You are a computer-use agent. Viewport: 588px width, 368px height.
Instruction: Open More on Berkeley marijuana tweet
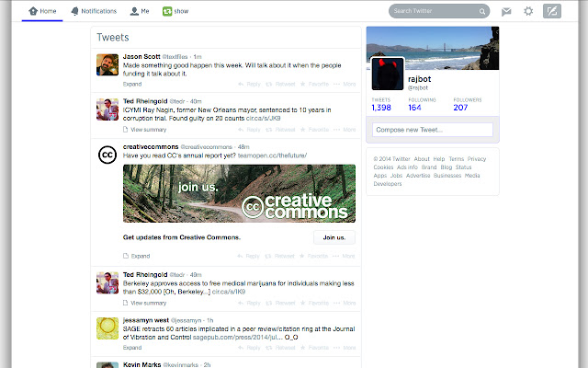345,303
